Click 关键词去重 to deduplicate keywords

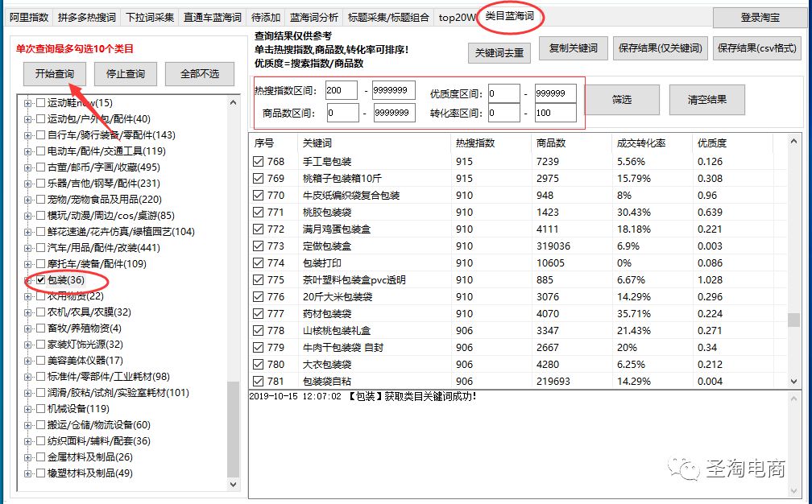501,52
